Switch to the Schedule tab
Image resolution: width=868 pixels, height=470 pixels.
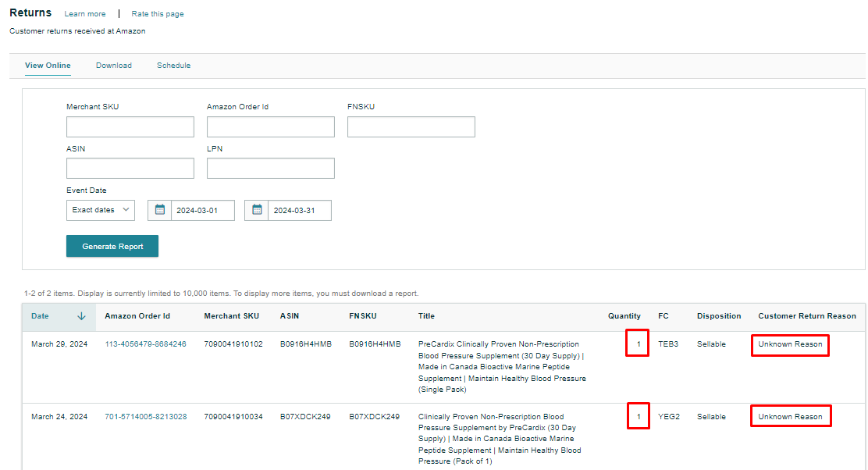tap(173, 66)
